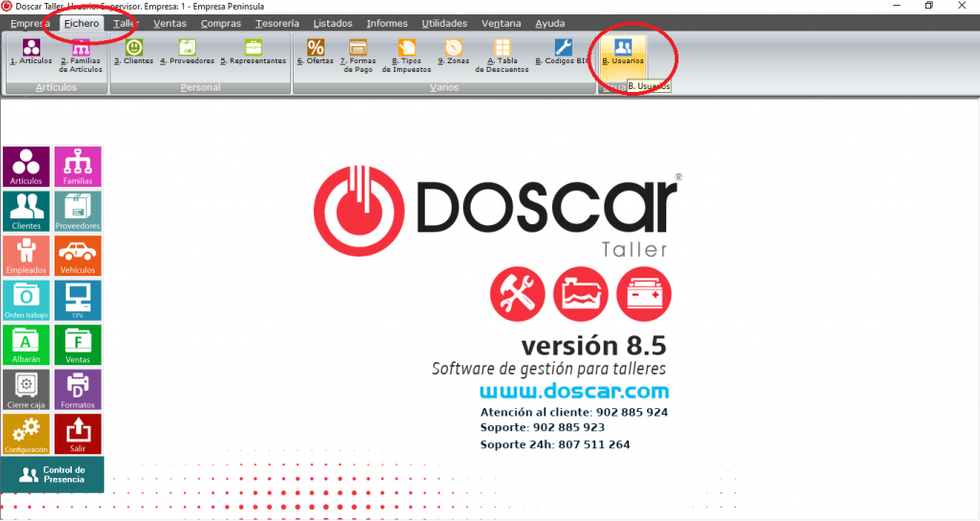Open the Listados menu
The image size is (980, 521).
click(332, 23)
